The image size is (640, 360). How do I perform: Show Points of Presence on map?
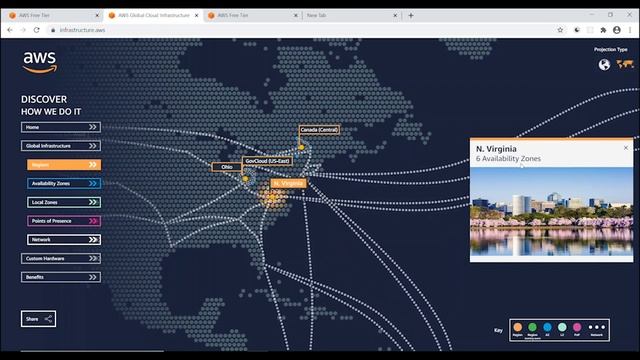point(64,221)
